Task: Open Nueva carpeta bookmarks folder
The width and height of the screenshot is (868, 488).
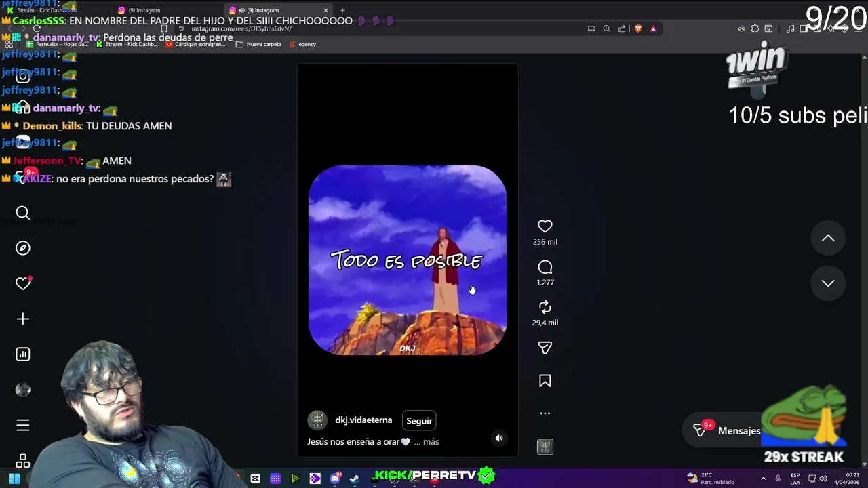Action: point(258,44)
